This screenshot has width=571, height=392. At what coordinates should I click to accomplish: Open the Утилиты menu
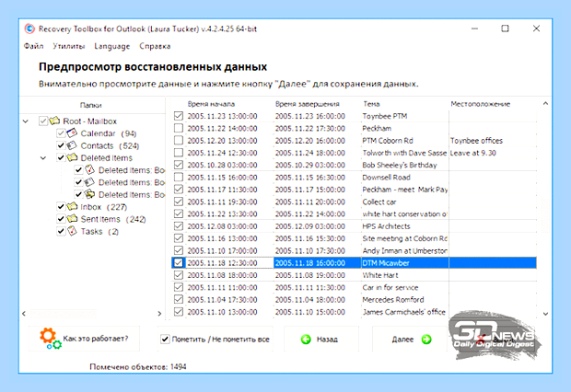(69, 46)
